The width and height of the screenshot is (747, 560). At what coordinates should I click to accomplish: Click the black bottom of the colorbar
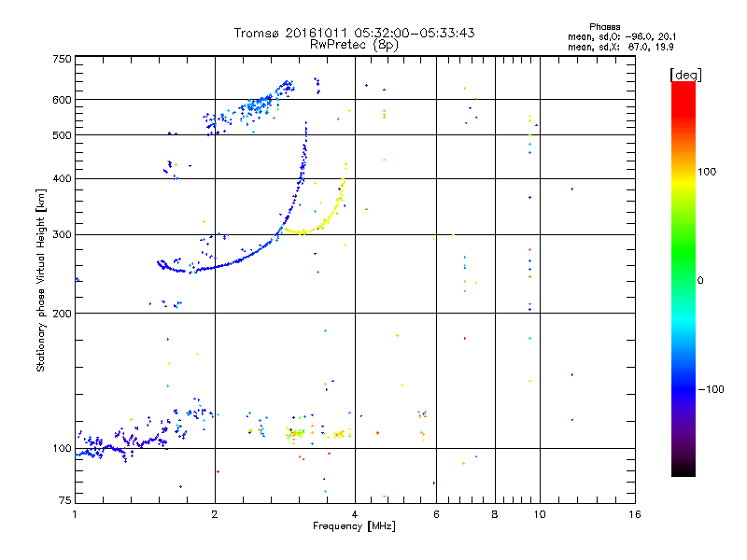tap(684, 469)
